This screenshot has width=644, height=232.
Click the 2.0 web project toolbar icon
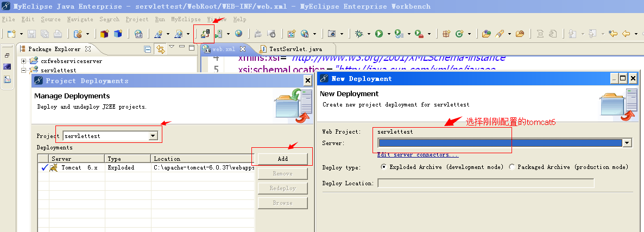pos(138,34)
